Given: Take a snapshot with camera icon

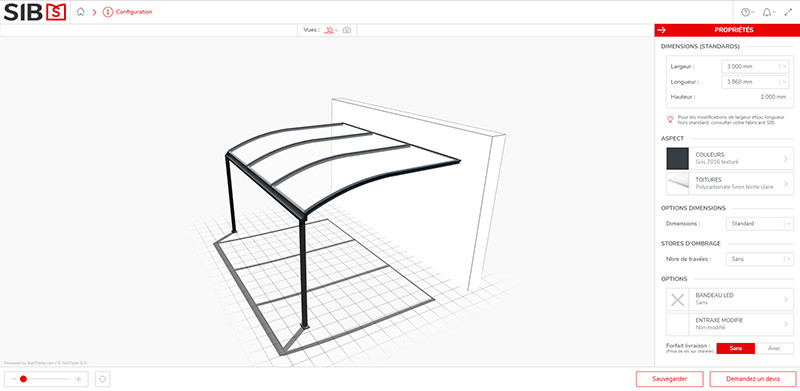Looking at the screenshot, I should [x=347, y=30].
